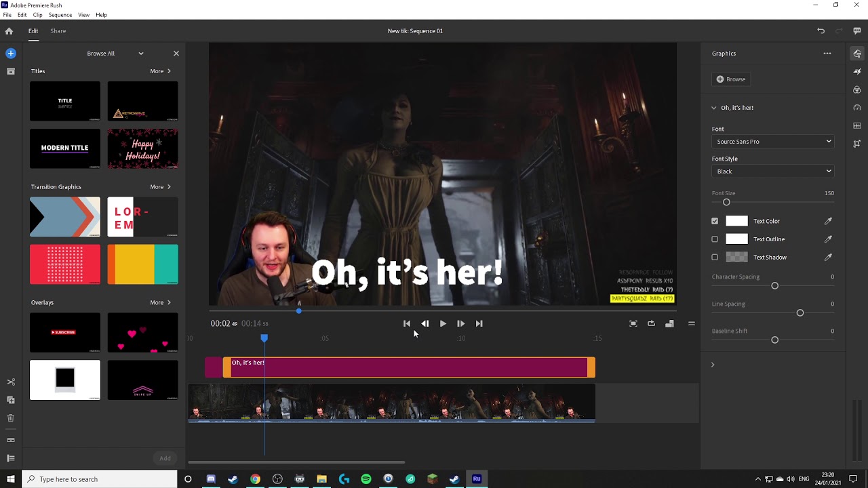Switch to the Share tab
The height and width of the screenshot is (488, 868).
[x=58, y=30]
